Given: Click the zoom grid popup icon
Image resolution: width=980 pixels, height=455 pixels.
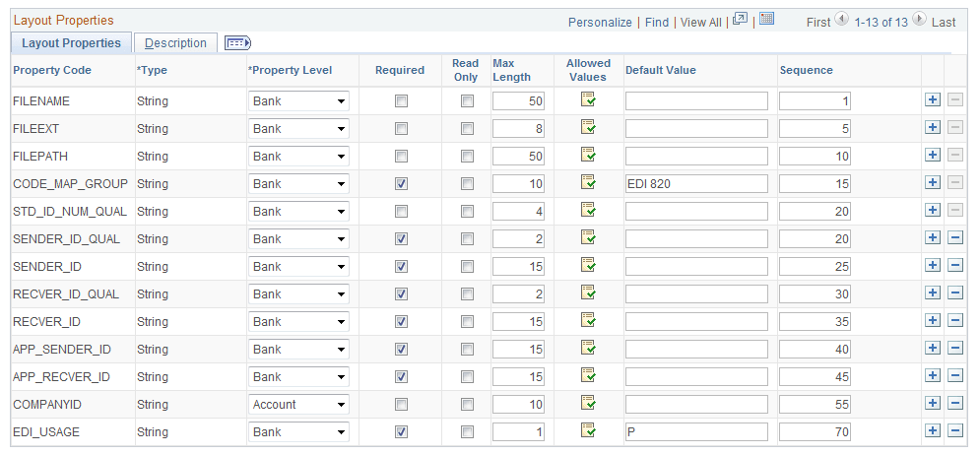Looking at the screenshot, I should click(x=740, y=19).
